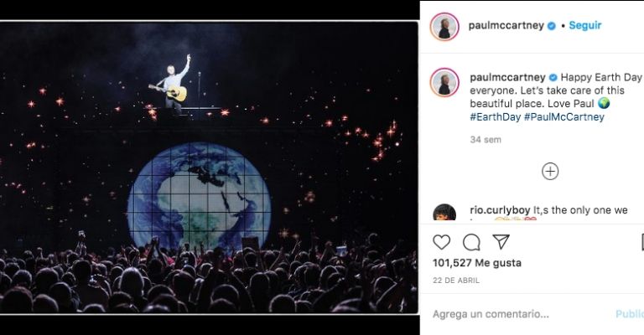Screen dimensions: 644x335
Task: Click the 34 sem caption timestamp
Action: [x=486, y=140]
